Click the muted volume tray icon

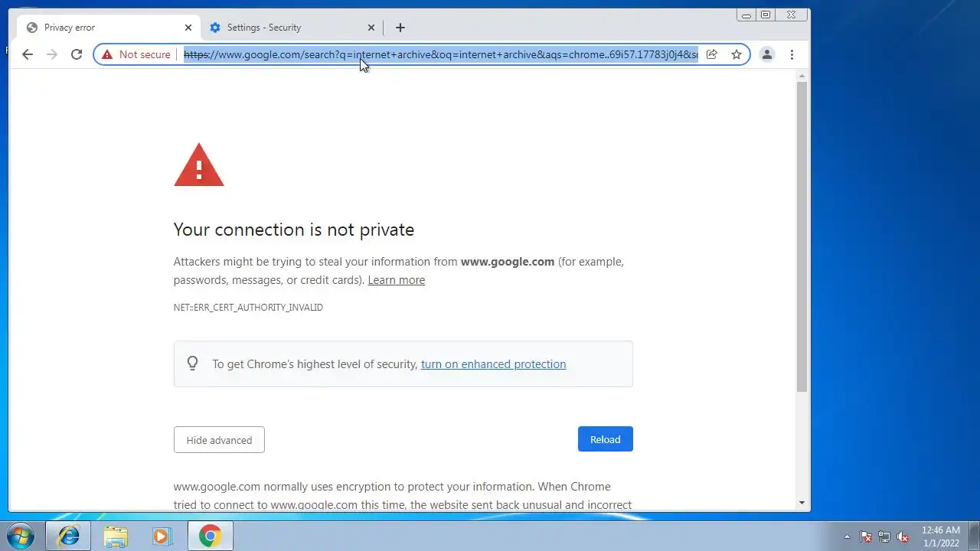pyautogui.click(x=903, y=536)
